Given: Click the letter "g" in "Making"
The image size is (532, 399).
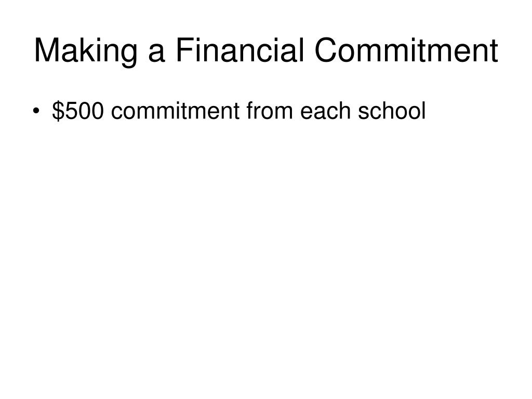Looking at the screenshot, I should [129, 56].
